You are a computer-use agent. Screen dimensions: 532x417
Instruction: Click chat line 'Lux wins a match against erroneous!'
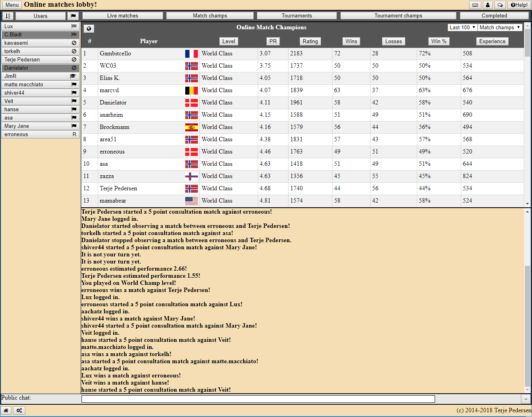(131, 375)
